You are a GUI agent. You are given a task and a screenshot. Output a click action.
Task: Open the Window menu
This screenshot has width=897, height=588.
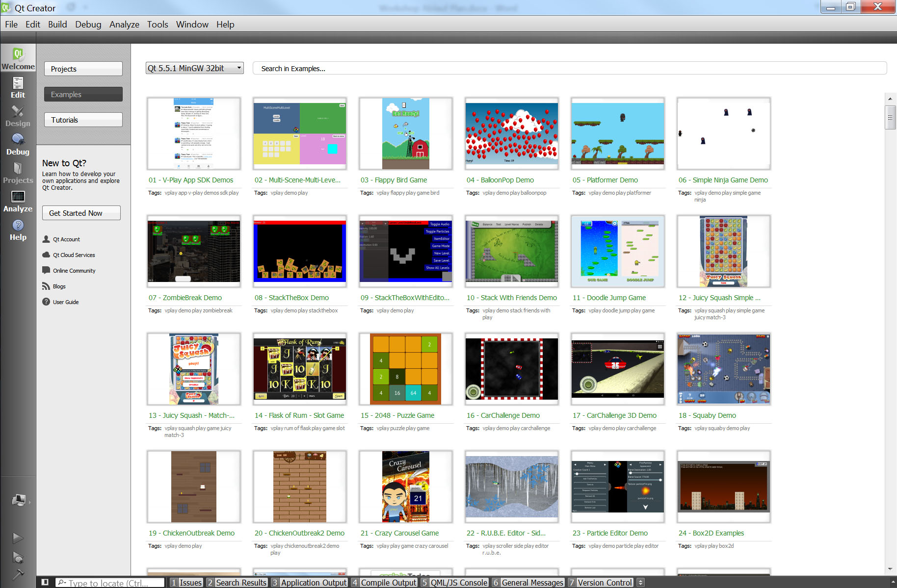192,24
